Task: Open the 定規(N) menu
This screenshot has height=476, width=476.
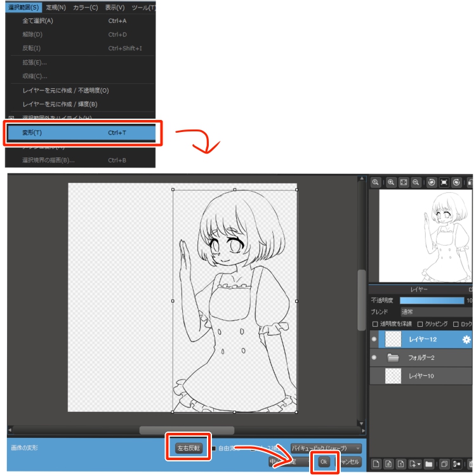Action: 56,7
